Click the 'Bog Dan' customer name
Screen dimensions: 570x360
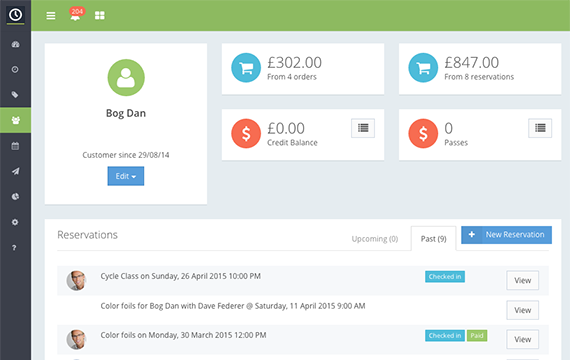click(126, 113)
